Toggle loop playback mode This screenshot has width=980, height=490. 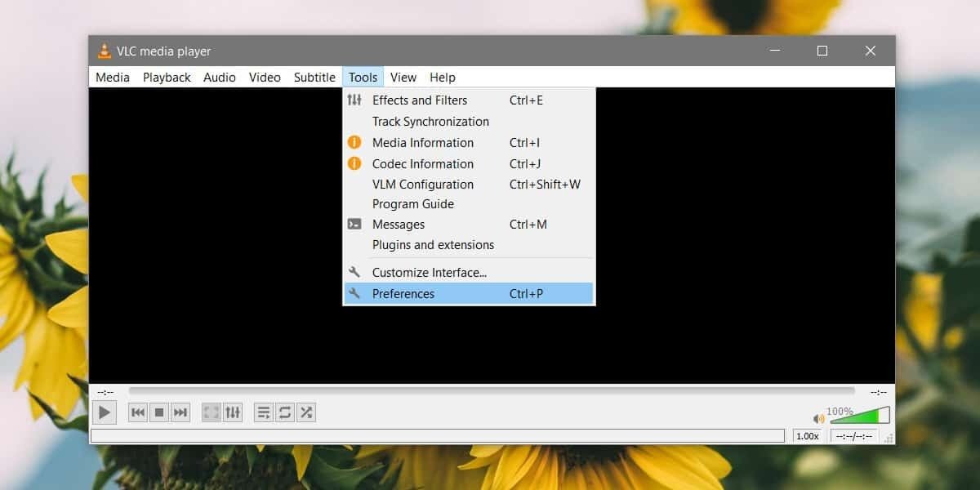[284, 412]
